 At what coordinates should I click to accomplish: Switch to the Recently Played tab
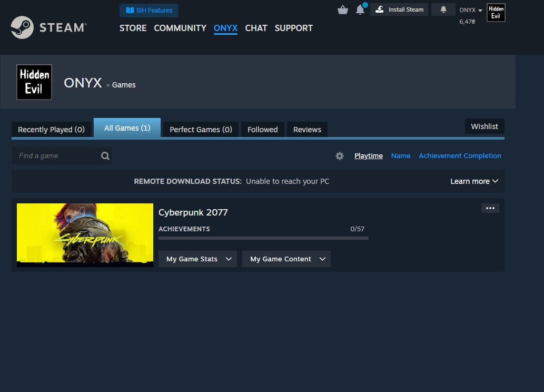(x=51, y=130)
